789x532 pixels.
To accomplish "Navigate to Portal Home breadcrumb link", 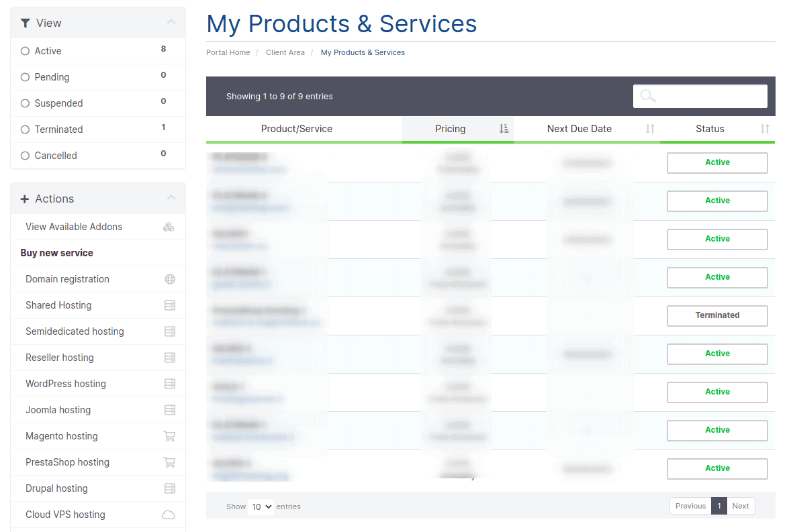I will (228, 52).
